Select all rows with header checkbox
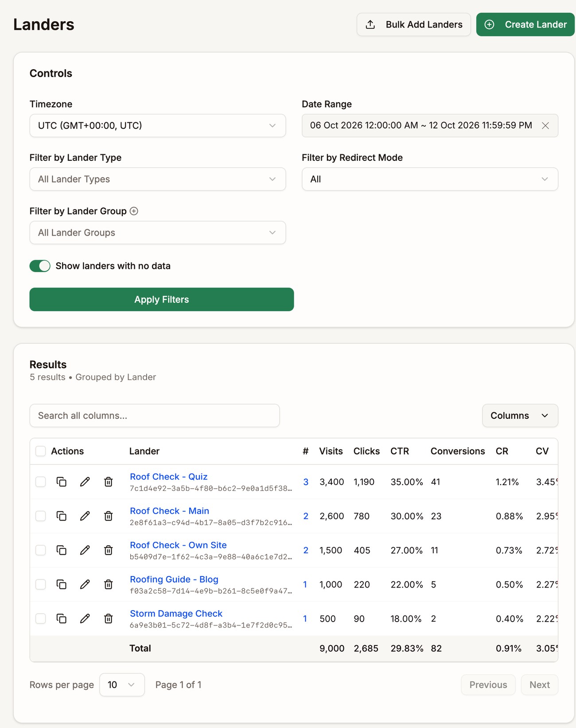The height and width of the screenshot is (728, 576). [41, 451]
